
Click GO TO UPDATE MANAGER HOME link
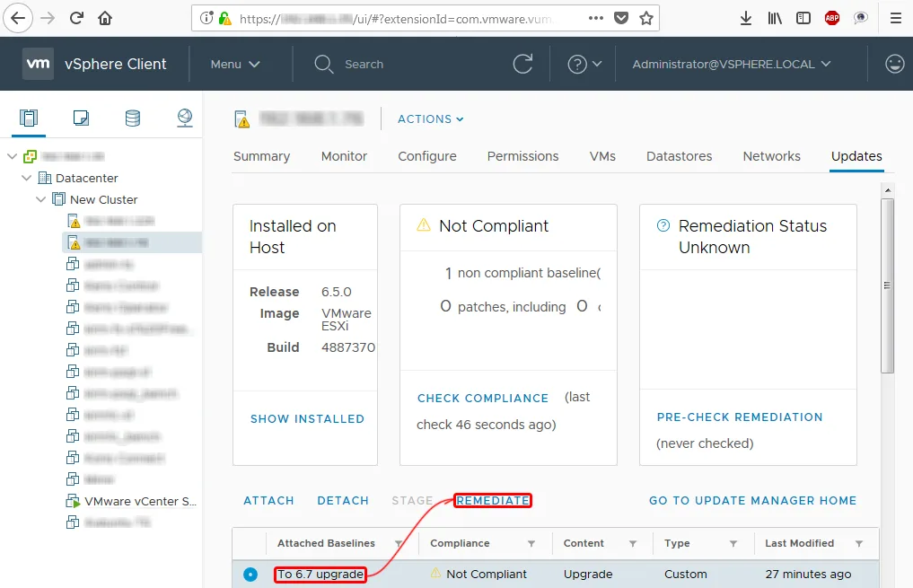[x=753, y=501]
